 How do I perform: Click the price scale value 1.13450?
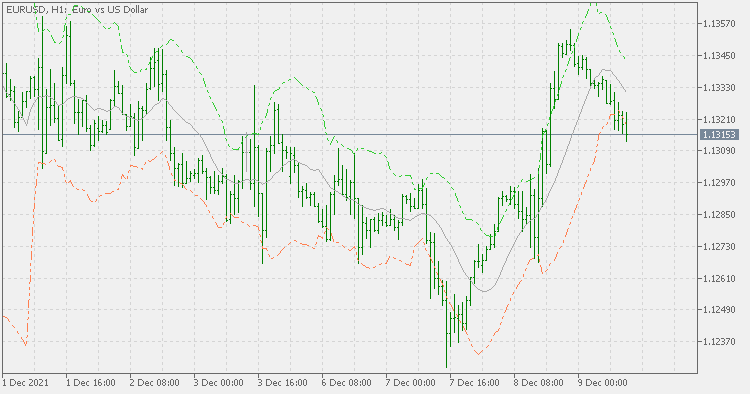tap(719, 55)
